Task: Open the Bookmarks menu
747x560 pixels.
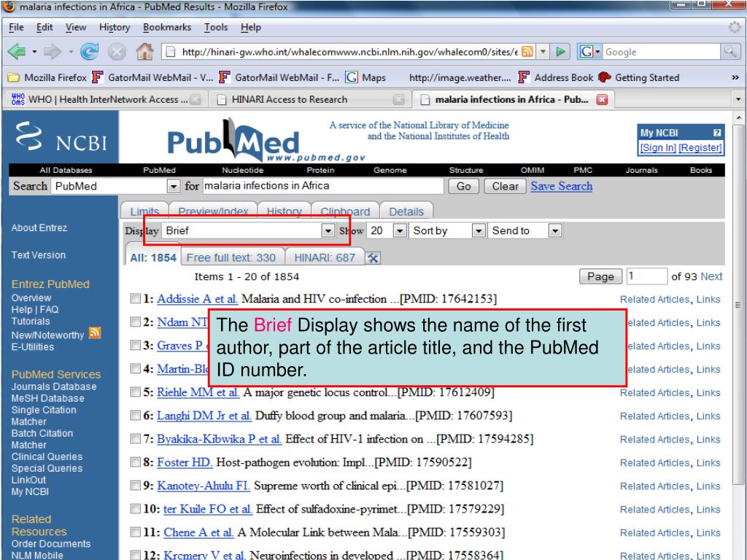Action: [x=167, y=28]
